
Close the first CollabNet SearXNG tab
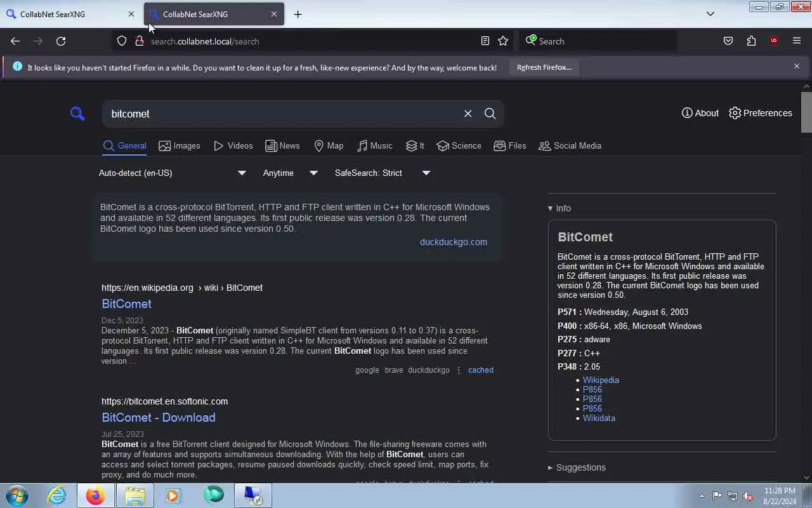pyautogui.click(x=131, y=14)
